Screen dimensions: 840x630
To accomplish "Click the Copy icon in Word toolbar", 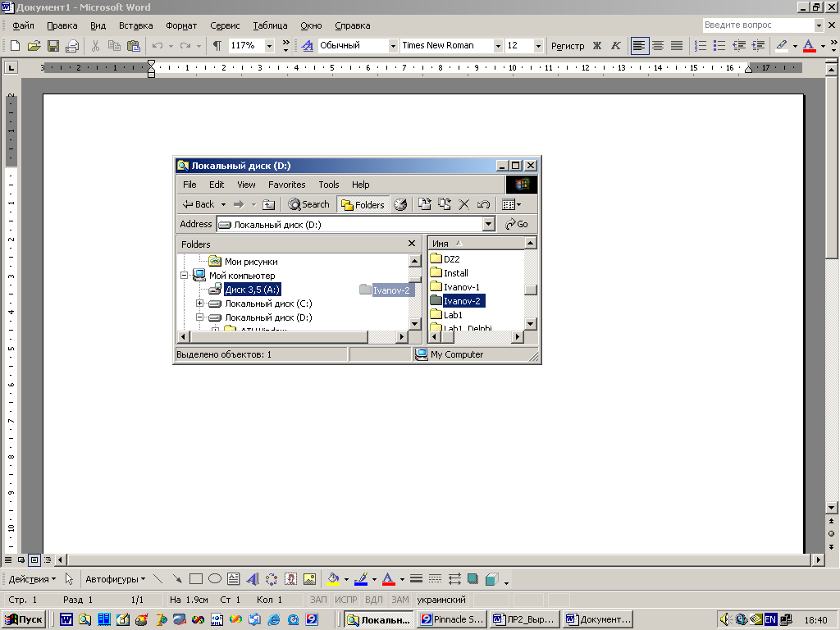I will tap(114, 46).
